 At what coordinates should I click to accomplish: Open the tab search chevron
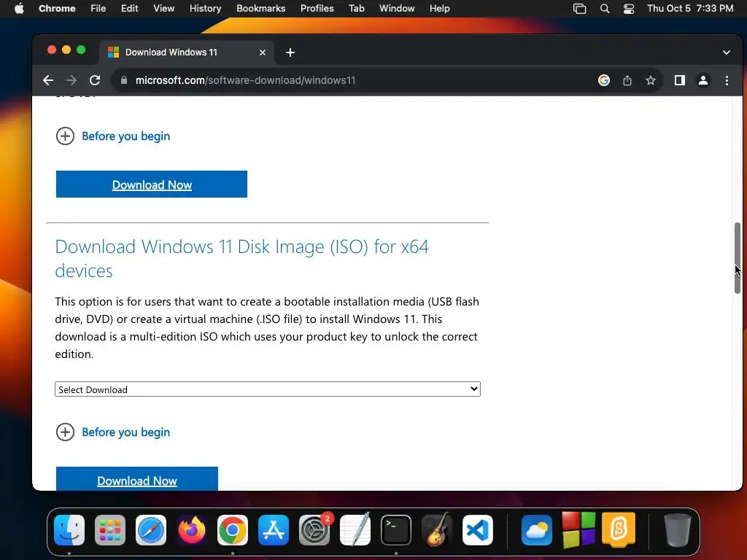[727, 52]
